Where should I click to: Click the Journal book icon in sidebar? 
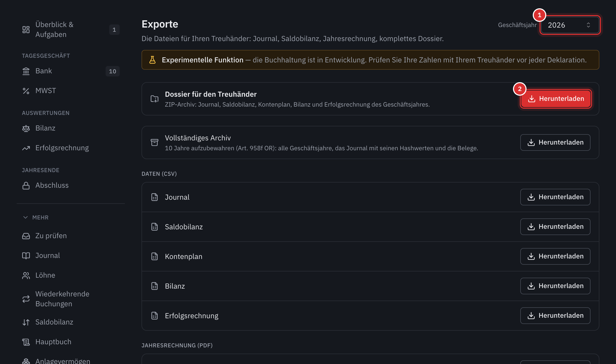(26, 256)
